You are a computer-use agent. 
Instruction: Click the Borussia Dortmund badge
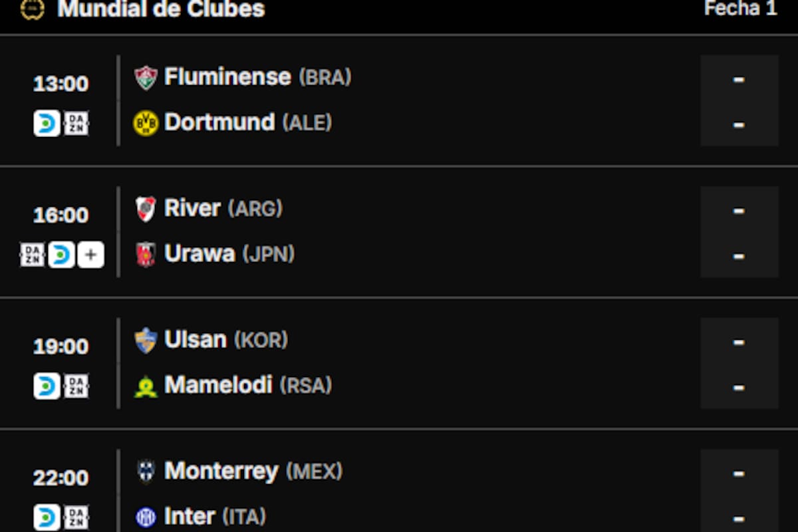click(146, 122)
